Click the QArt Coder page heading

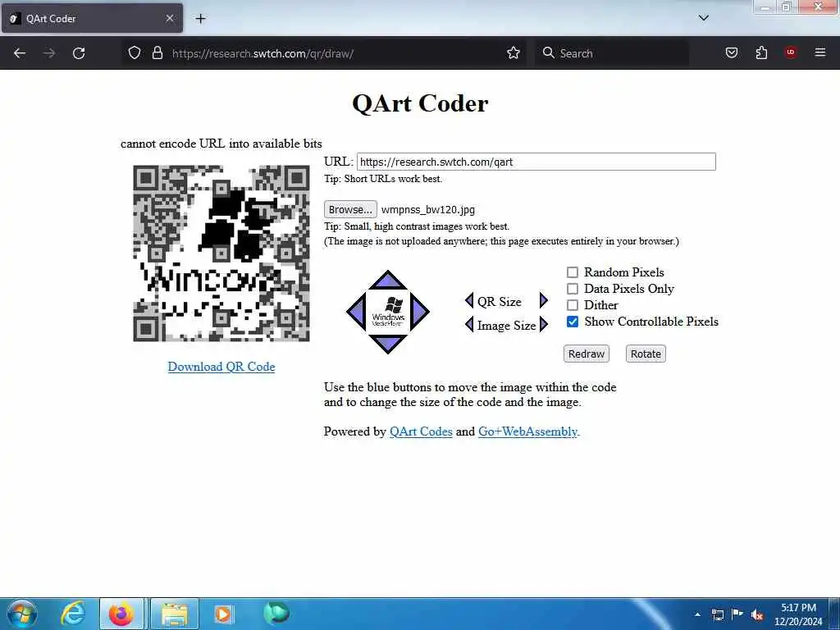[x=420, y=103]
